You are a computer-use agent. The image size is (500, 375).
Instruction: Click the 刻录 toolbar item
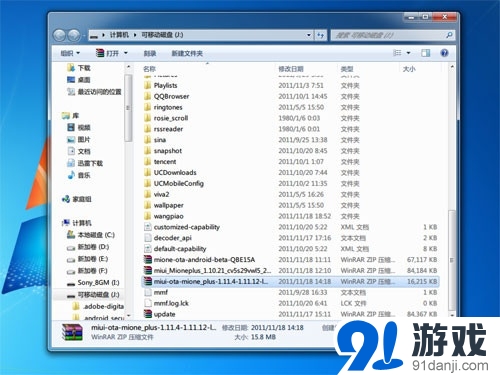coord(150,53)
